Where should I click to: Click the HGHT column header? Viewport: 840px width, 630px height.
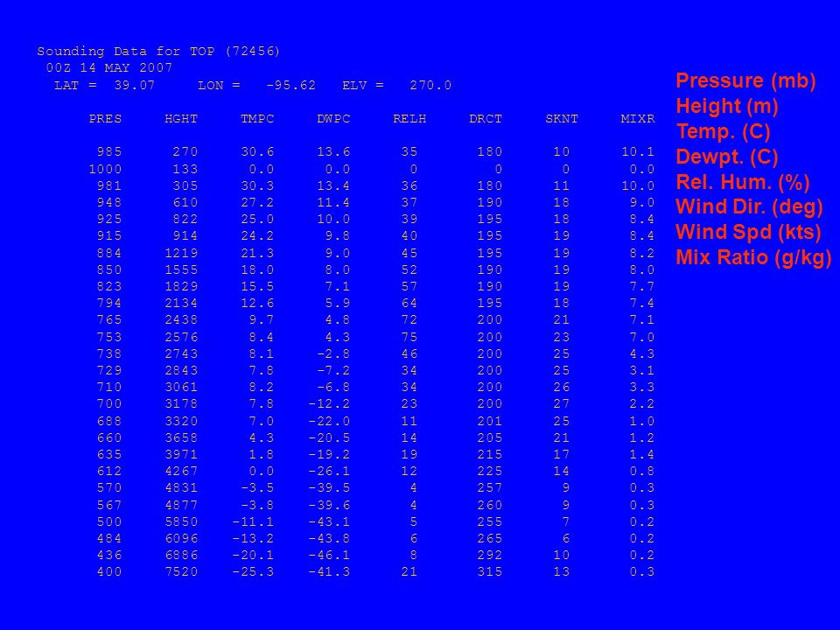click(x=181, y=119)
